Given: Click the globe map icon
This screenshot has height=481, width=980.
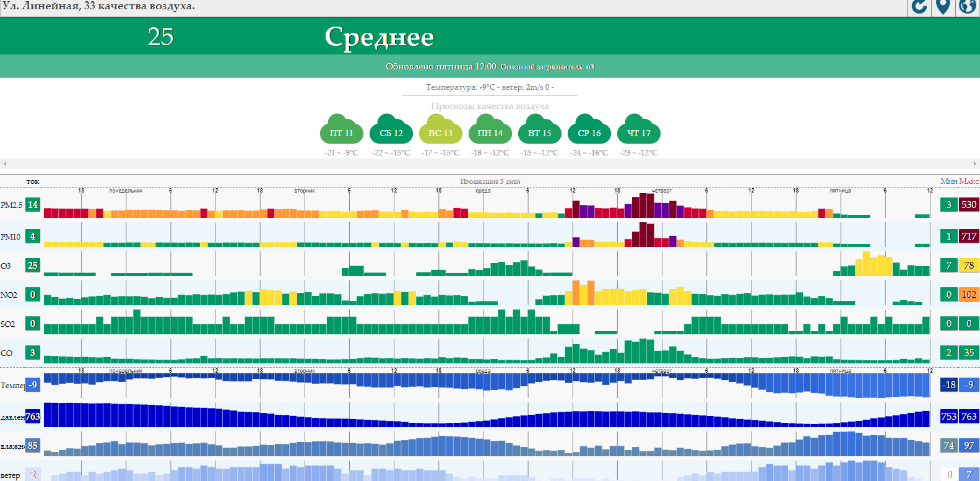Looking at the screenshot, I should 967,7.
